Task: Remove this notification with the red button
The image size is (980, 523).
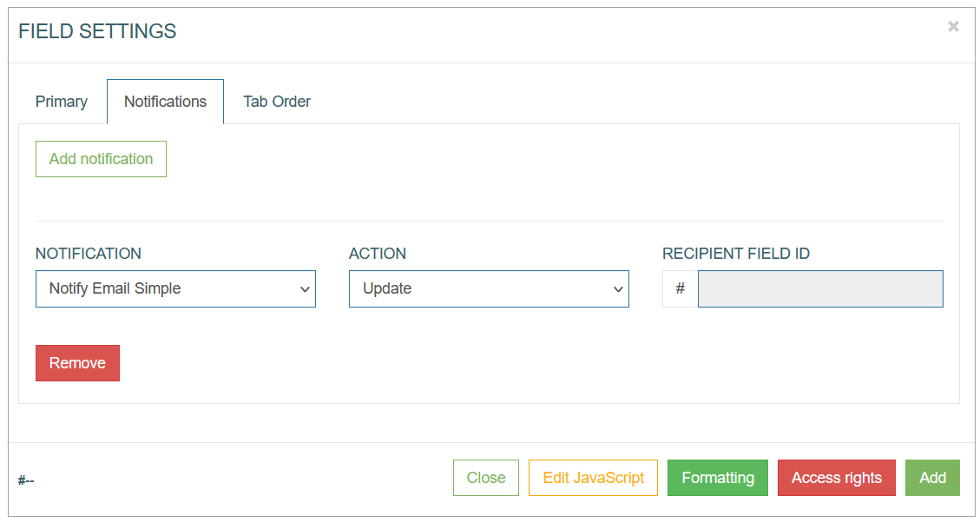Action: click(x=77, y=363)
